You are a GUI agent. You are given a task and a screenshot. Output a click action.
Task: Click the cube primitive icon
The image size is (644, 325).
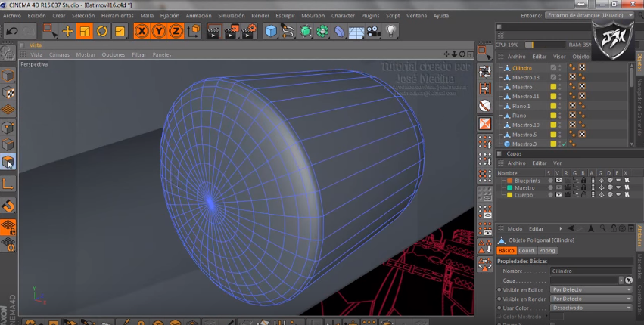tap(271, 31)
